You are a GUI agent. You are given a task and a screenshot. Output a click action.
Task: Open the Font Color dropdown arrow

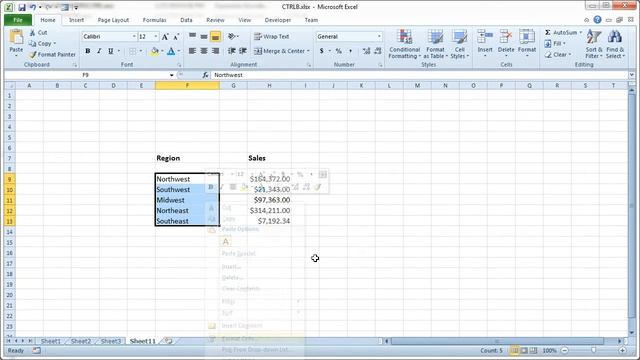(178, 51)
